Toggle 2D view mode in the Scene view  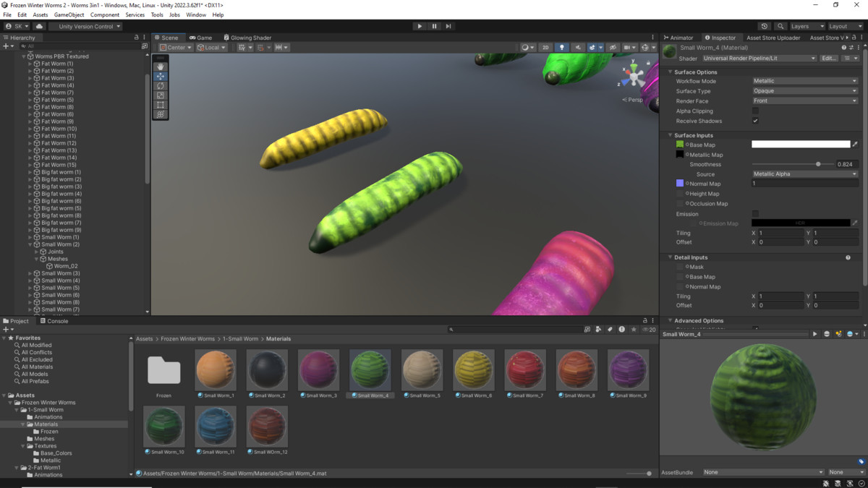coord(545,47)
